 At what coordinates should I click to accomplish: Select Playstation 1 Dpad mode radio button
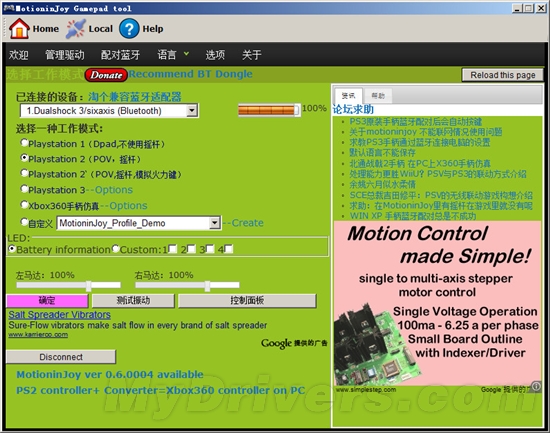pos(24,143)
